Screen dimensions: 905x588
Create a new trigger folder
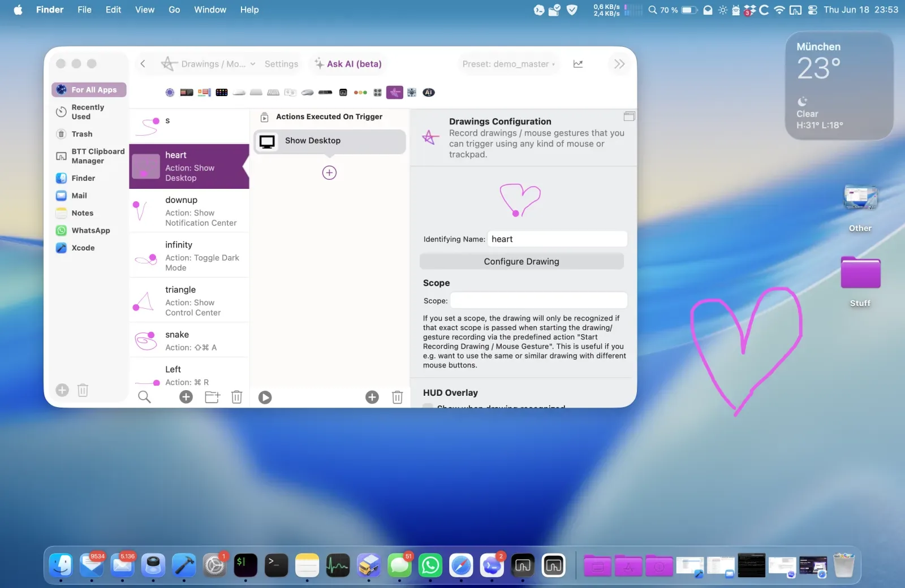tap(212, 397)
